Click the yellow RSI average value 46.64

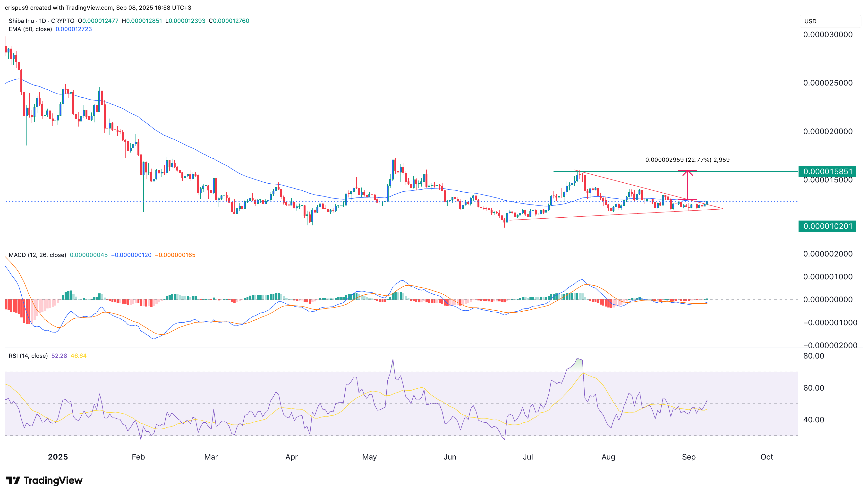pos(78,356)
